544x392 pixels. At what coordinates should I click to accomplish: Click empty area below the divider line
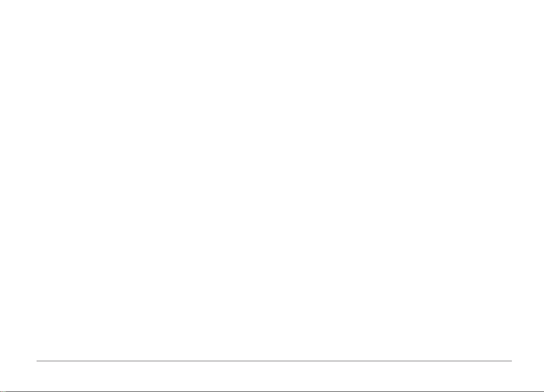pos(274,377)
